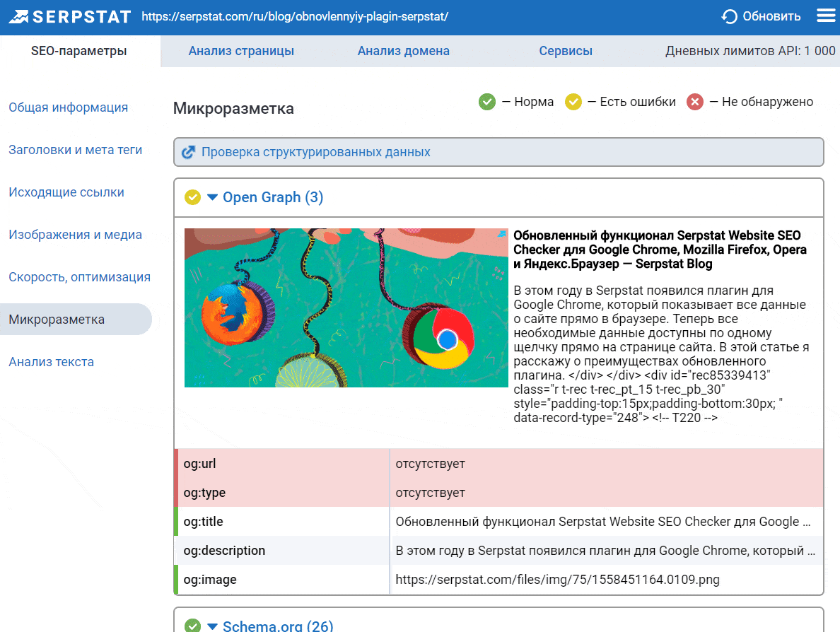Image resolution: width=840 pixels, height=632 pixels.
Task: Click the Обновить button label
Action: pos(771,16)
